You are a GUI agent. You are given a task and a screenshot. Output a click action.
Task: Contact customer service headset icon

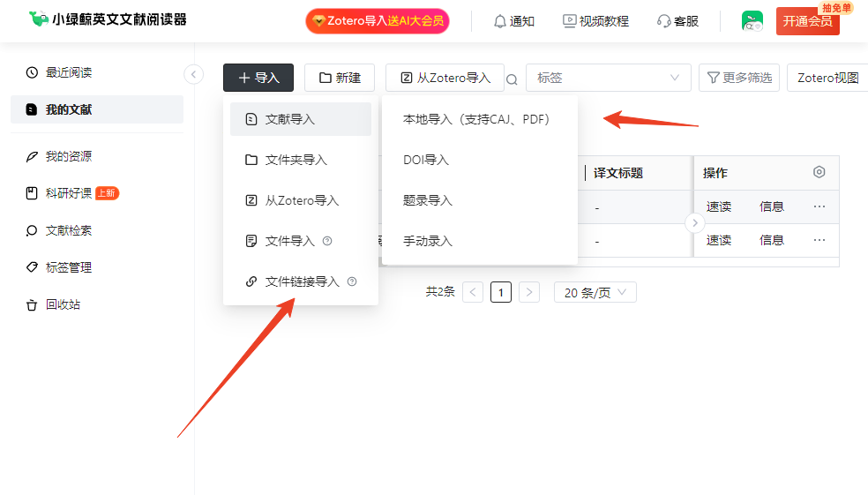point(663,21)
